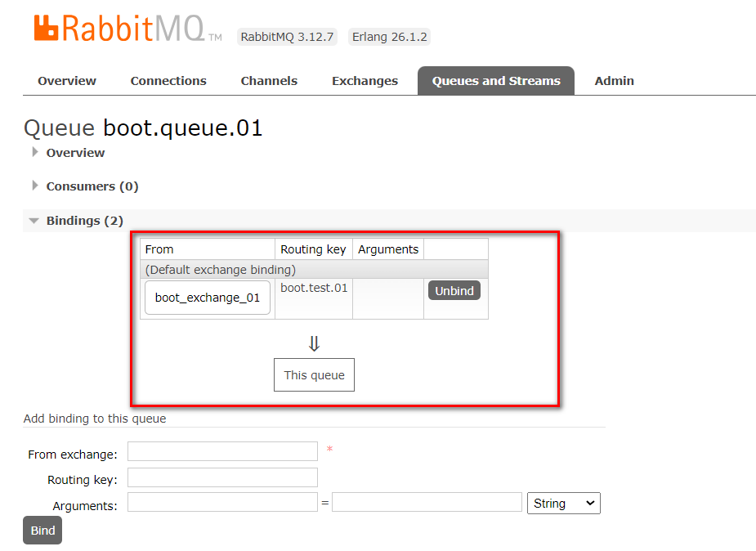Open the String argument type dropdown

point(564,504)
